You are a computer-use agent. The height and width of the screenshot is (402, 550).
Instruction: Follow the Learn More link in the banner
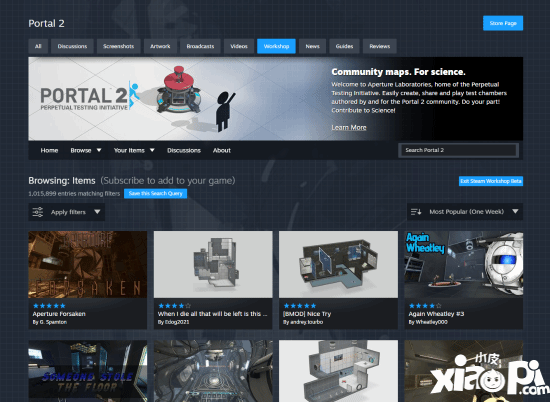tap(349, 127)
